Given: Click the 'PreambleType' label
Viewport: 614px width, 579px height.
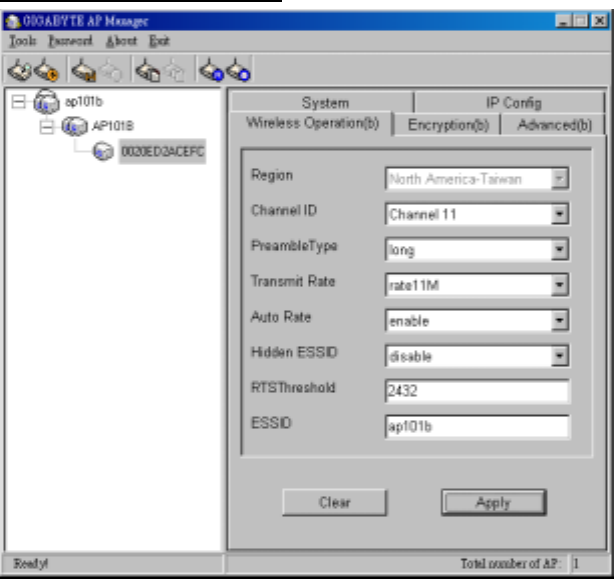Looking at the screenshot, I should (294, 246).
